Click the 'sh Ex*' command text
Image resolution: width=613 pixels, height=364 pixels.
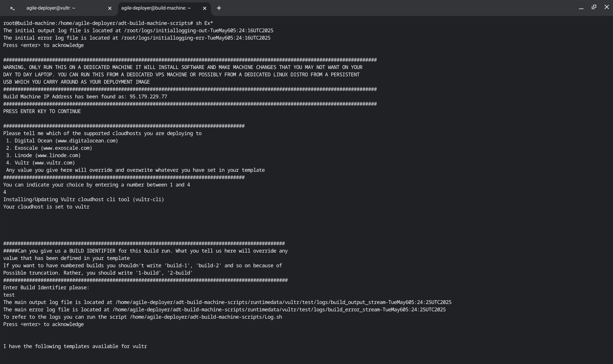(x=204, y=23)
